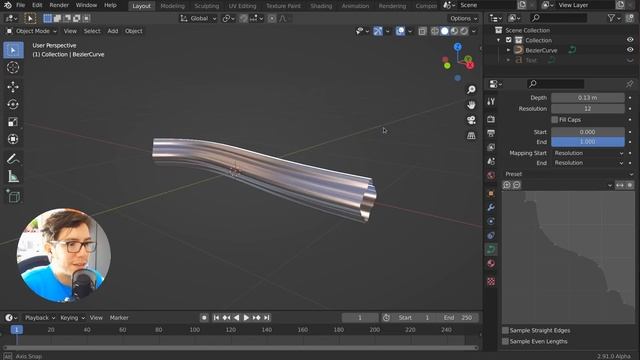The width and height of the screenshot is (640, 360).
Task: Open the Render menu
Action: pos(59,5)
